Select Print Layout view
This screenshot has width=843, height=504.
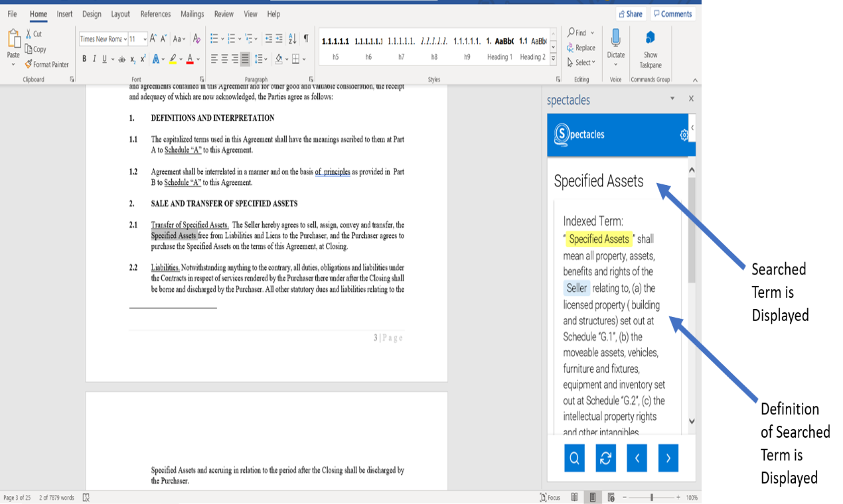[x=593, y=497]
